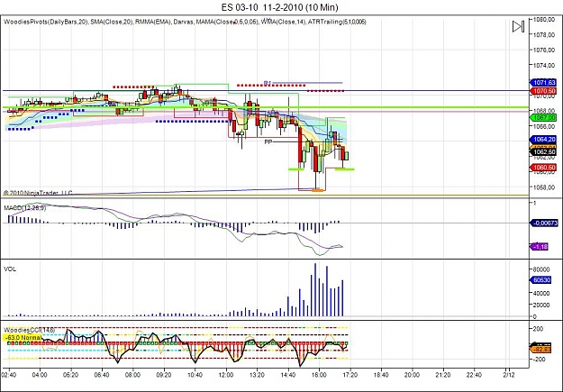The height and width of the screenshot is (392, 563).
Task: Click the 22:40 time axis label
Action: pos(474,375)
